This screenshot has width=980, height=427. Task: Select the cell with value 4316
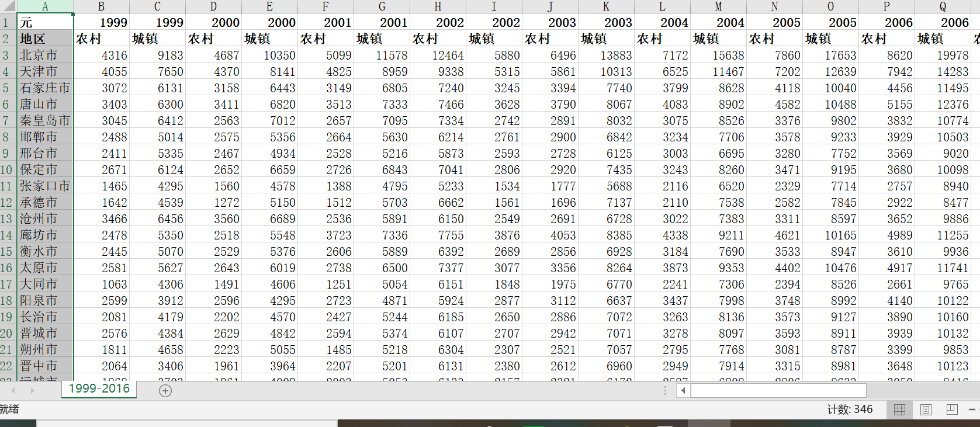[x=101, y=55]
